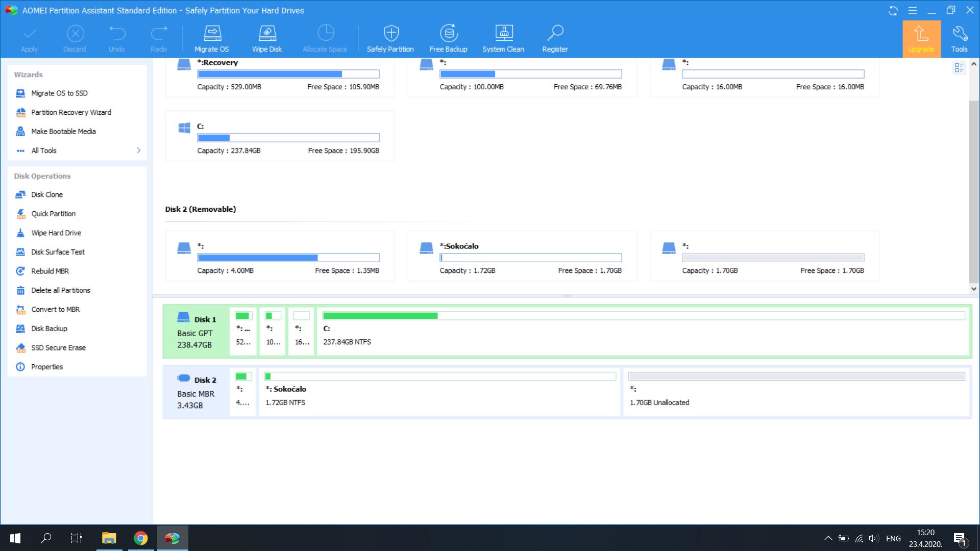Click Disk 2 4MB partition block

[x=243, y=392]
